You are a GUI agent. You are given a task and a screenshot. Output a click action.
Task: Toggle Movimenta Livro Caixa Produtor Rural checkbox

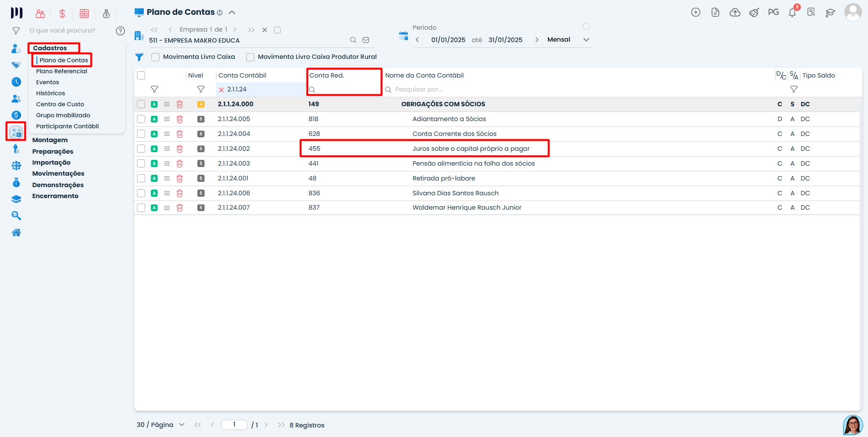[x=250, y=57]
